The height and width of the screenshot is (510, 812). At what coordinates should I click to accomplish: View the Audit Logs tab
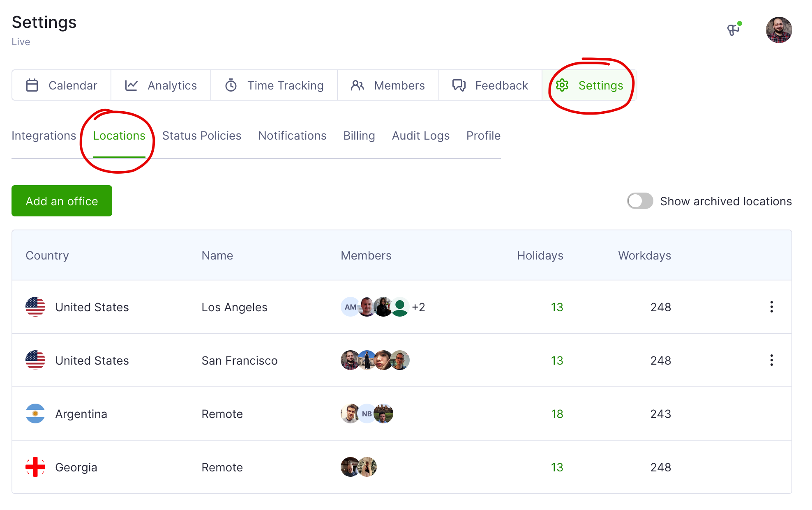coord(421,136)
